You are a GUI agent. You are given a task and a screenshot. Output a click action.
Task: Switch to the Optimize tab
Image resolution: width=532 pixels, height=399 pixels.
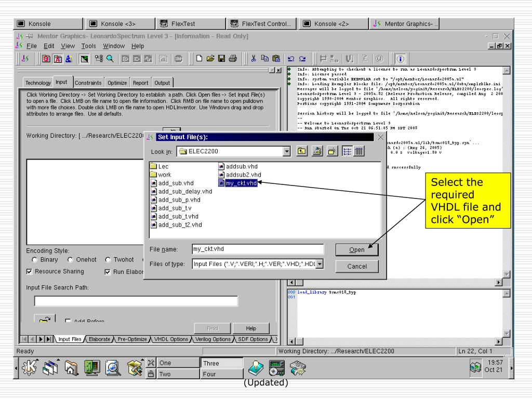click(x=117, y=83)
